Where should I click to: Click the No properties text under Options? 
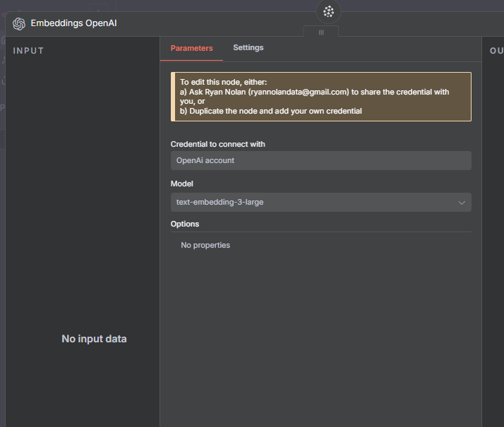pos(205,245)
